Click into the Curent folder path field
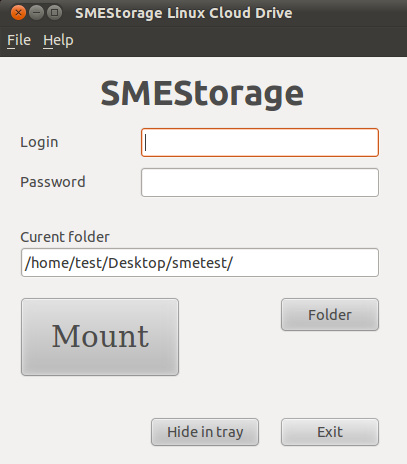Screen dimensions: 407x464 pos(200,262)
